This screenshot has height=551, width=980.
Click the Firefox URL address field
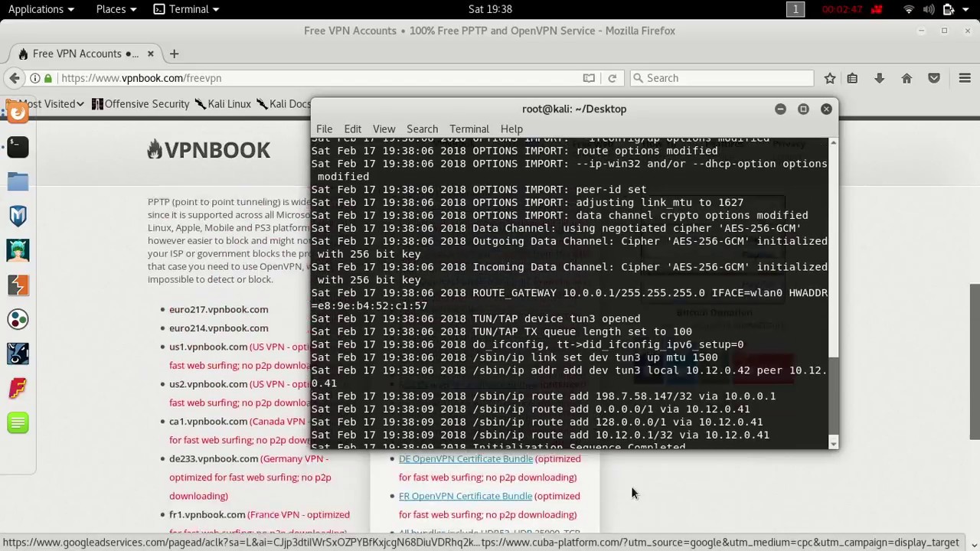pos(322,78)
